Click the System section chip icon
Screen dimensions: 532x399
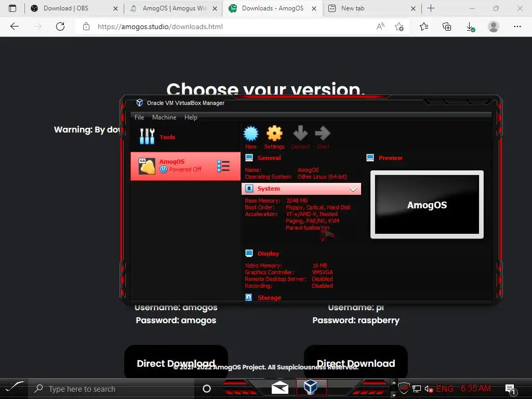(x=249, y=188)
